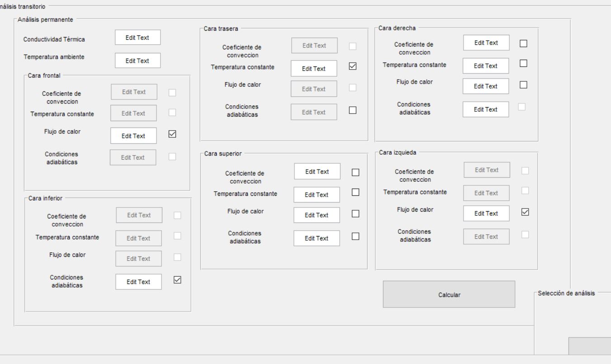Click Condiciones adiabáticas field in Cara derecha

tap(486, 109)
